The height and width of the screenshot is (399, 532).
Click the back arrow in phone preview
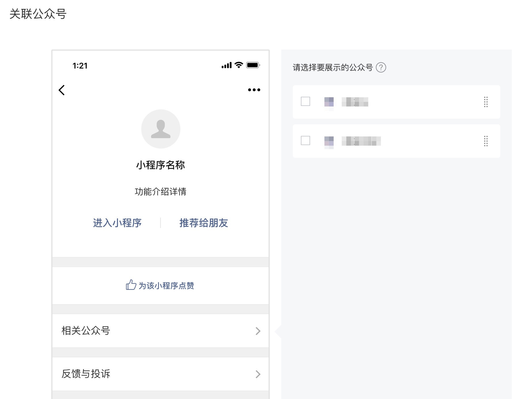point(62,90)
